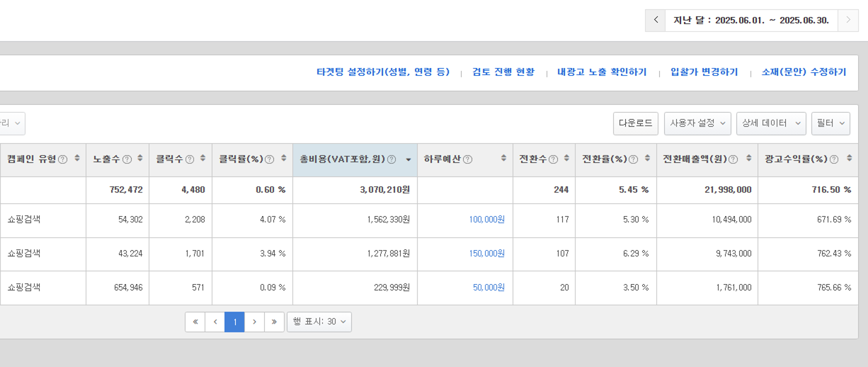This screenshot has width=868, height=367.
Task: Click the 다운로드 button
Action: (635, 123)
